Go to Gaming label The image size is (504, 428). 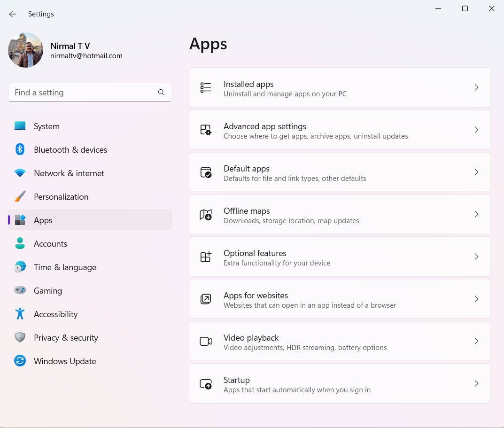click(48, 291)
